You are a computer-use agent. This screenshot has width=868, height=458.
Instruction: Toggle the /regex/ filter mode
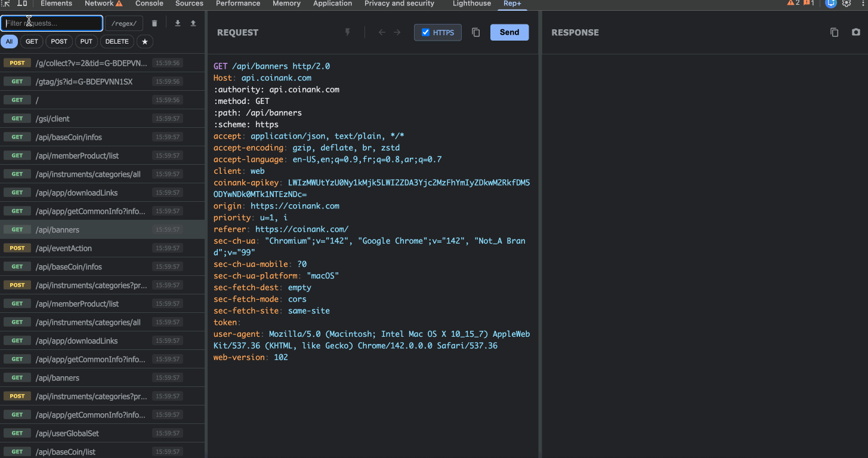(x=124, y=23)
